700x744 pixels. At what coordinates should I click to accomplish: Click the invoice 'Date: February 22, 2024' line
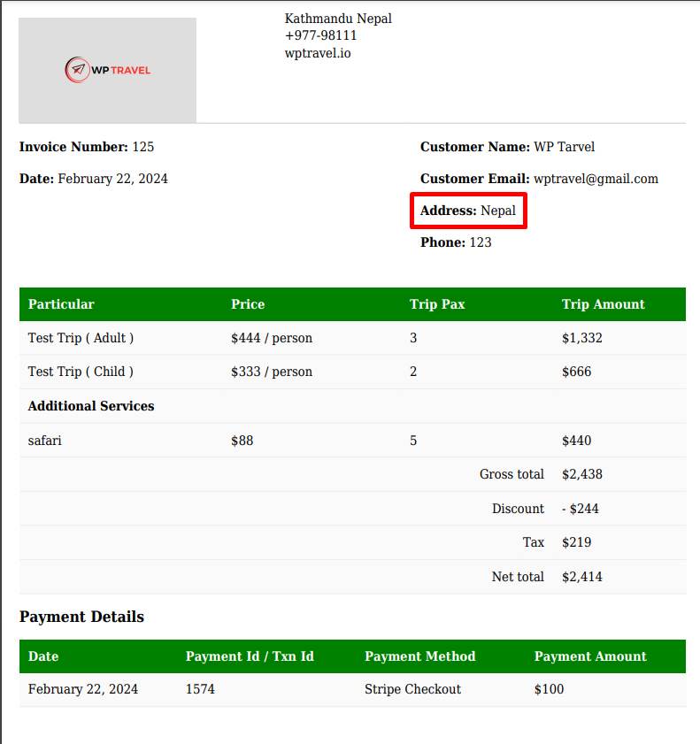(94, 179)
